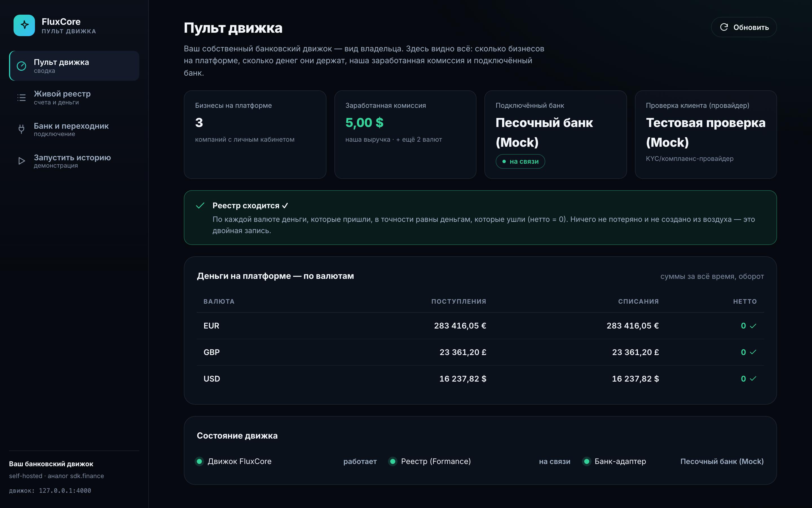Select the GBP currency cell

212,352
